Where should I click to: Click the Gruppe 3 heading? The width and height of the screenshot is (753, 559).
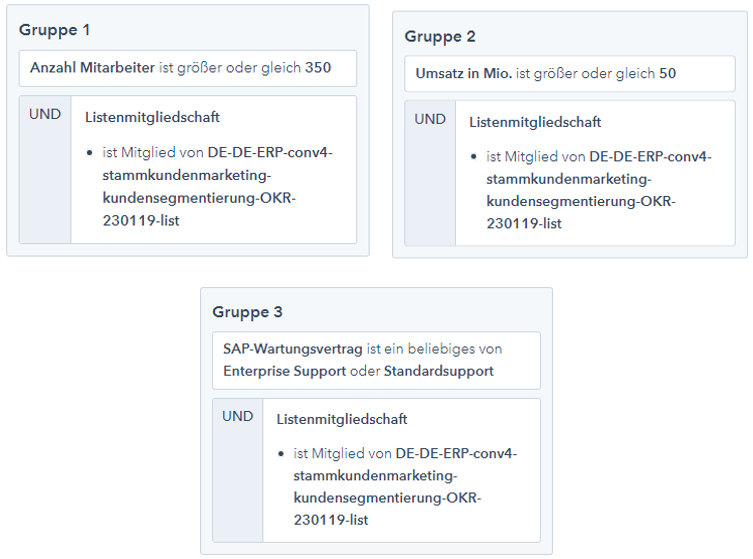click(x=247, y=312)
